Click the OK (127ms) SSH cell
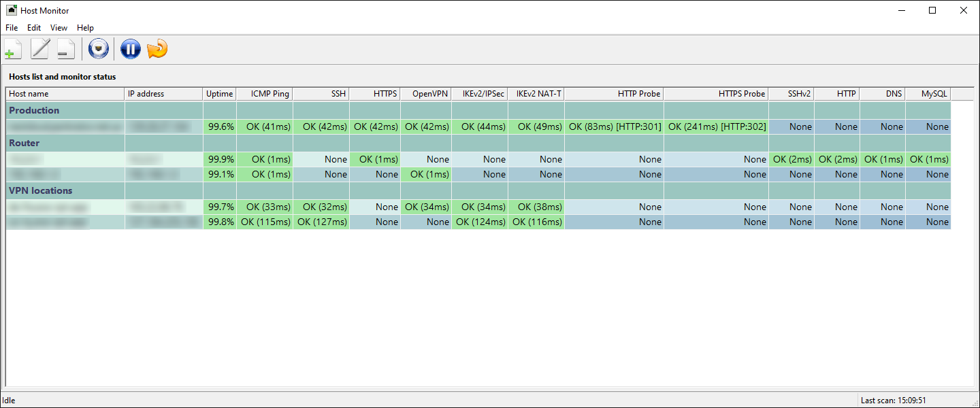 (x=321, y=222)
